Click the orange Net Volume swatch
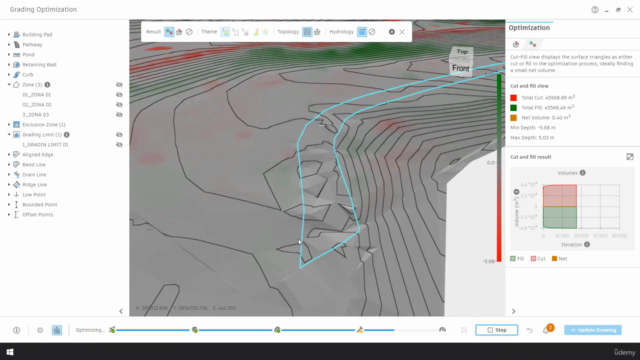640x360 pixels. 513,118
